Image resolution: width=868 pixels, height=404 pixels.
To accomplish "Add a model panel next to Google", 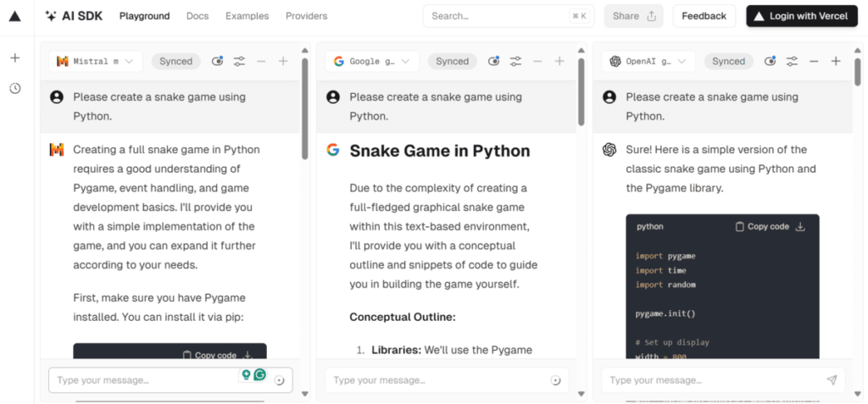I will (559, 62).
